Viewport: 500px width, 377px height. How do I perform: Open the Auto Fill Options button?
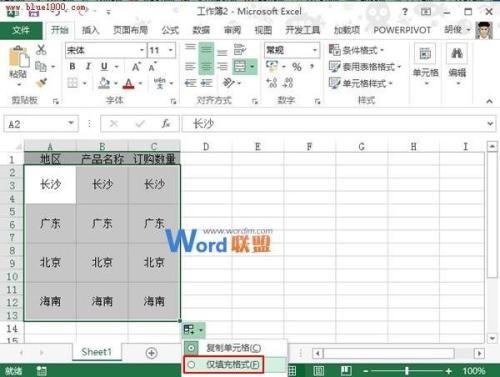coord(193,330)
